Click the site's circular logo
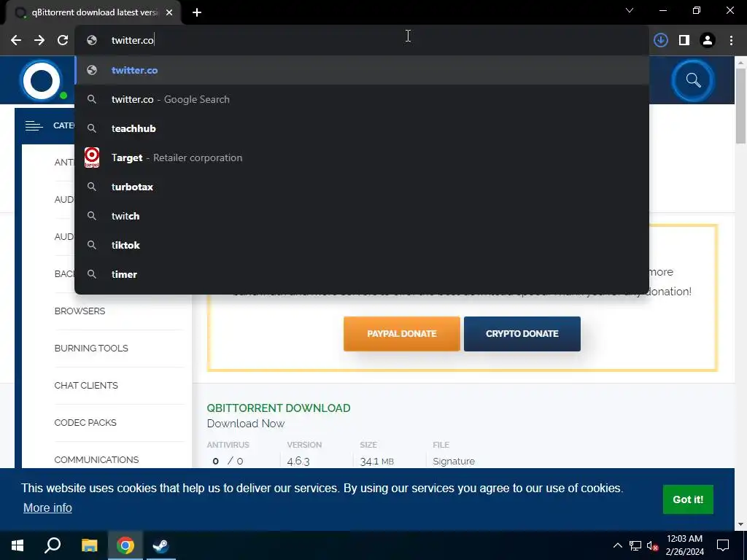 42,80
